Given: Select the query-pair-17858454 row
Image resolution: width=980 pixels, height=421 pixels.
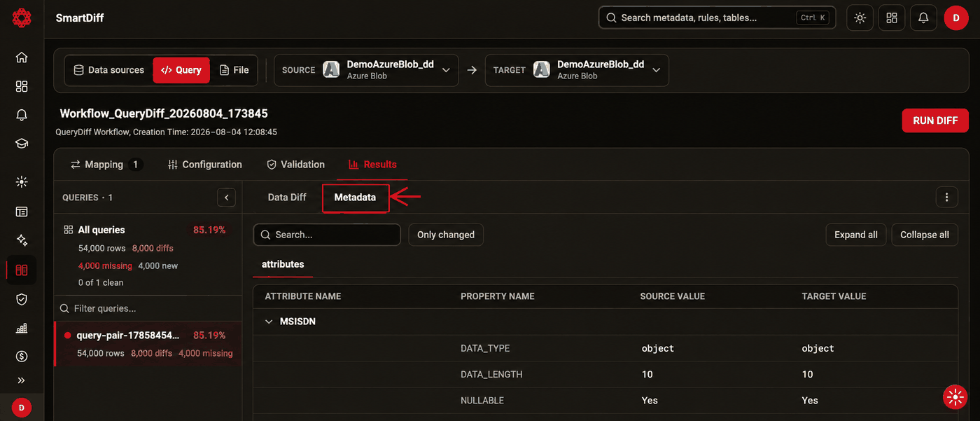Looking at the screenshot, I should (148, 344).
